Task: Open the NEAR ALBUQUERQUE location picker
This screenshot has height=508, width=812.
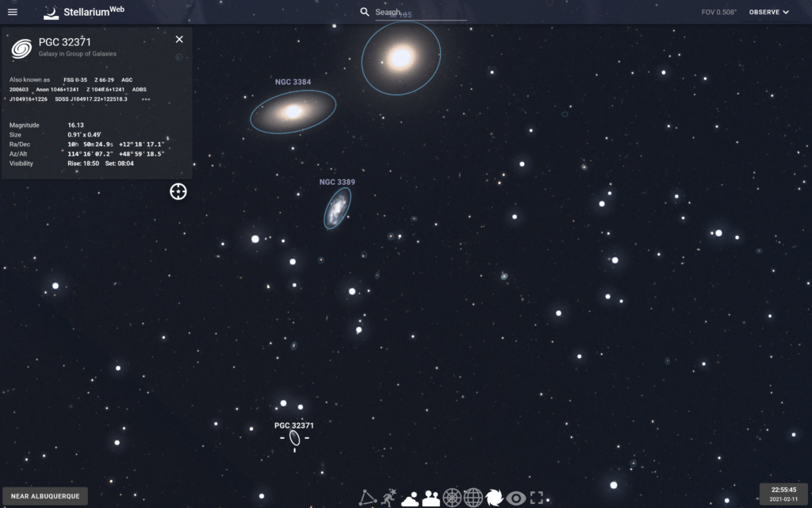Action: pos(45,496)
